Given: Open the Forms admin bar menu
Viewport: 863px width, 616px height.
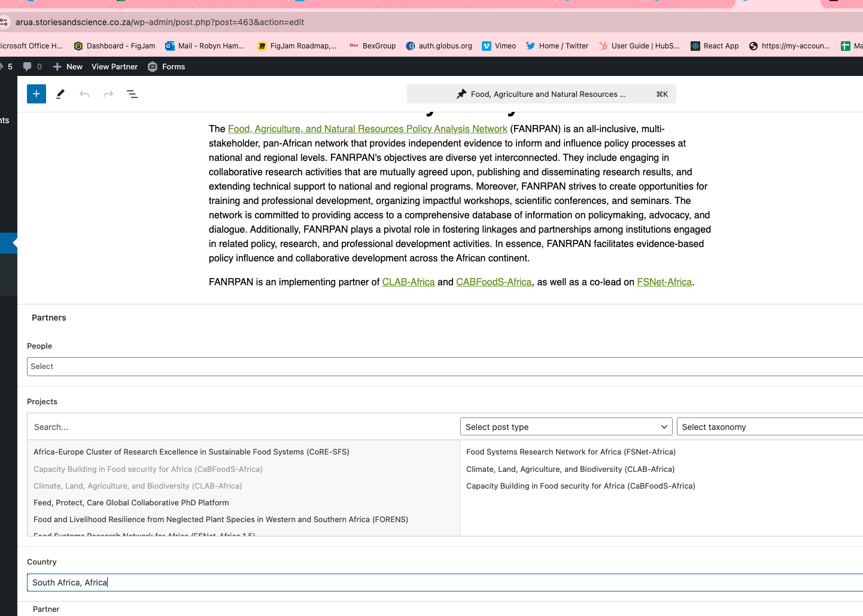Looking at the screenshot, I should point(166,66).
